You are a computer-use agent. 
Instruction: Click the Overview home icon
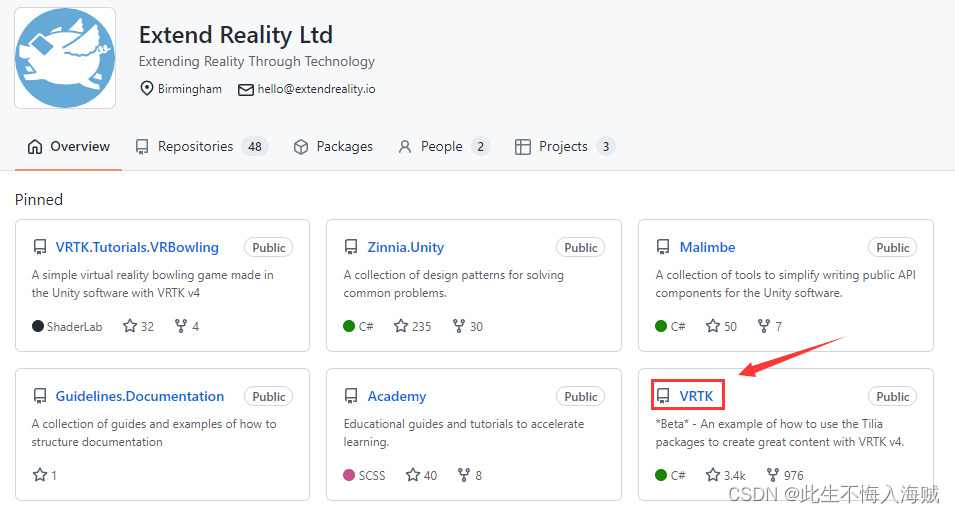coord(35,147)
